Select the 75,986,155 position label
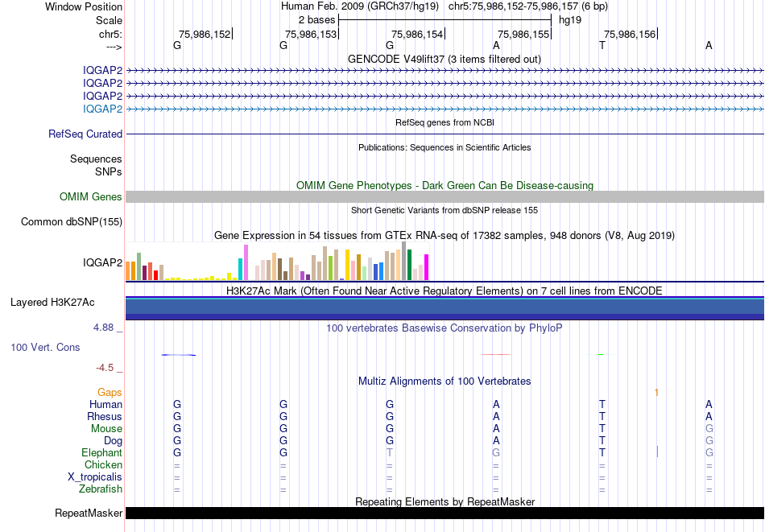This screenshot has height=532, width=765. [523, 34]
